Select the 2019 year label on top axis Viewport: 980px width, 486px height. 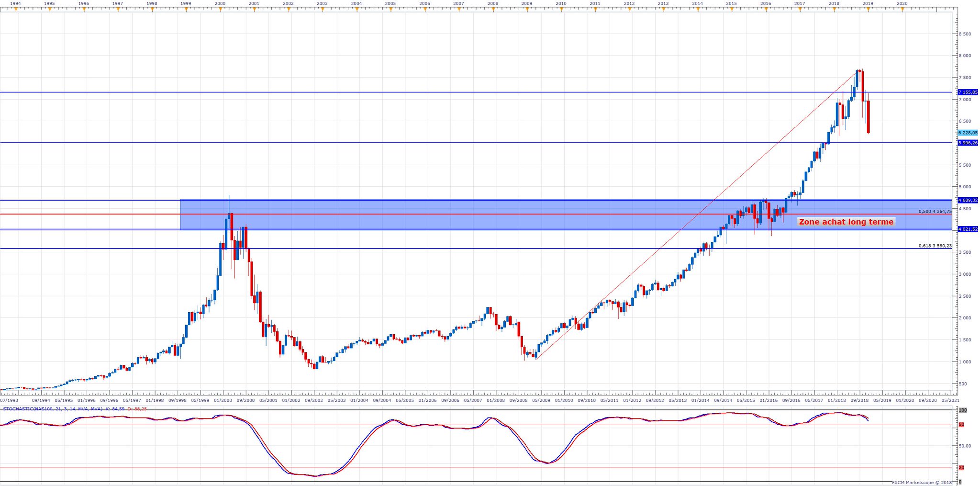[868, 3]
